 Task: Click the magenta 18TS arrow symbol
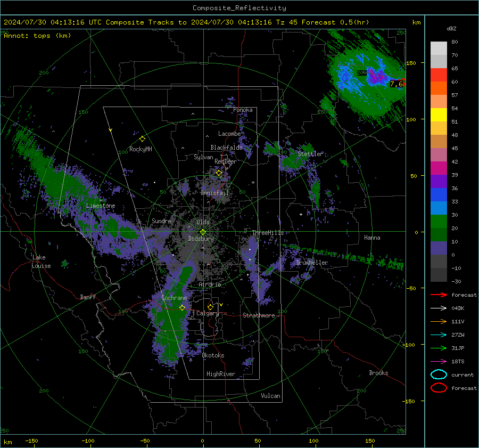pos(439,362)
